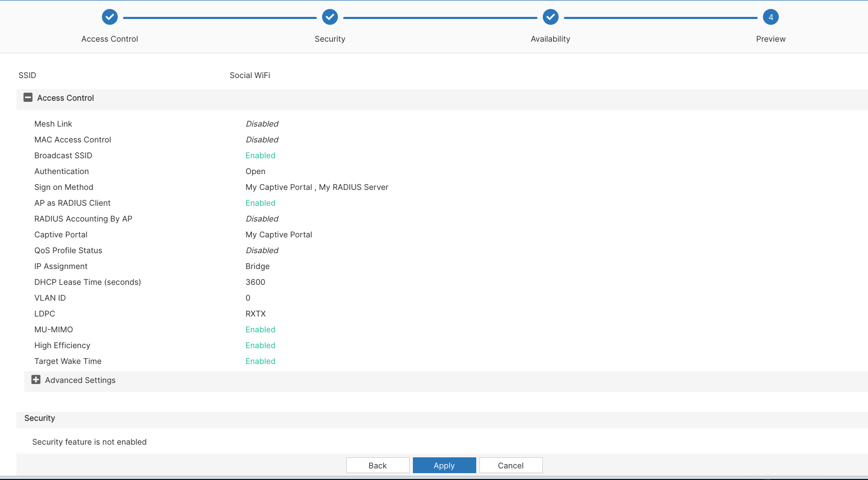Cancel the SSID wizard
The width and height of the screenshot is (868, 480).
point(511,465)
